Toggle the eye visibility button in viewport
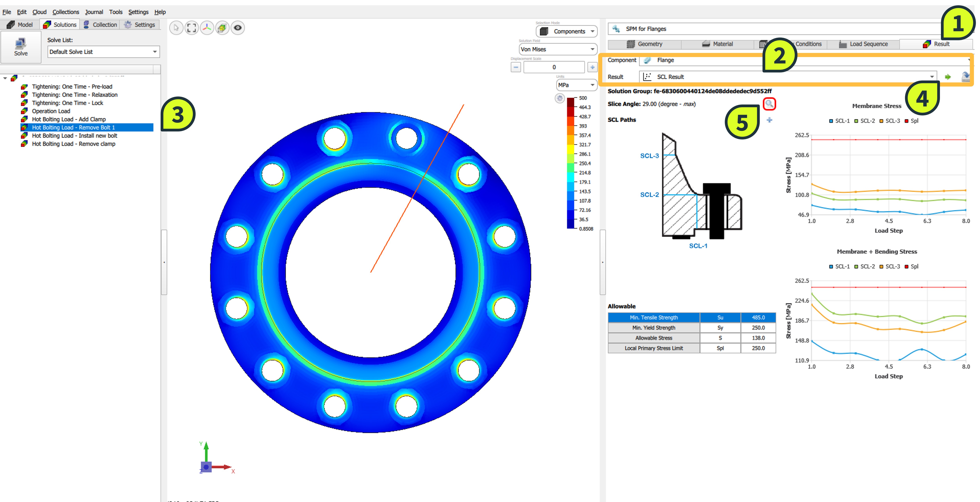980x502 pixels. pos(238,28)
